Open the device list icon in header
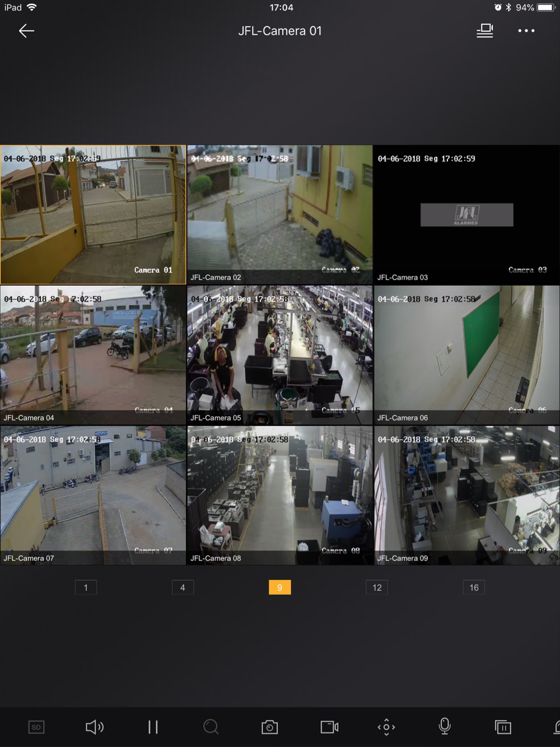 coord(485,31)
